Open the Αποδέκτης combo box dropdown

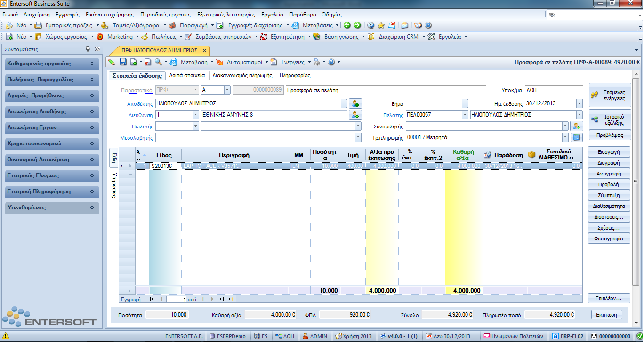(344, 103)
